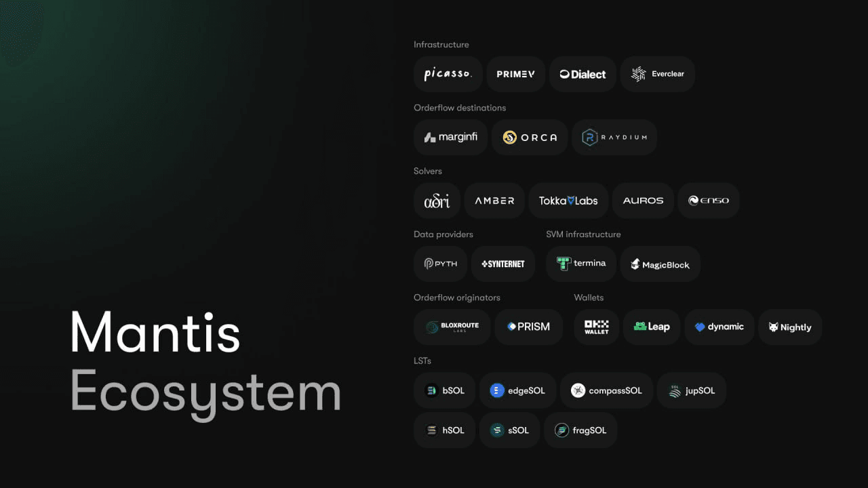Click the termina T icon
The width and height of the screenshot is (868, 488).
[x=564, y=264]
